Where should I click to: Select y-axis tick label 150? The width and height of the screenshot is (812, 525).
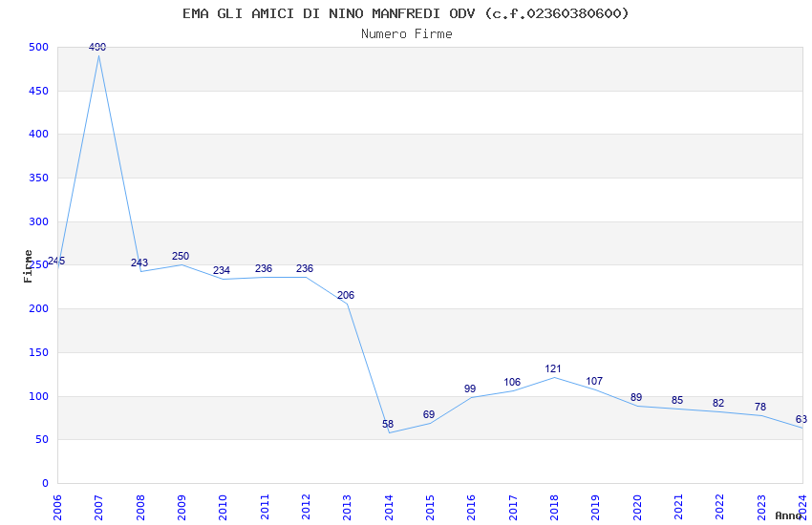39,353
